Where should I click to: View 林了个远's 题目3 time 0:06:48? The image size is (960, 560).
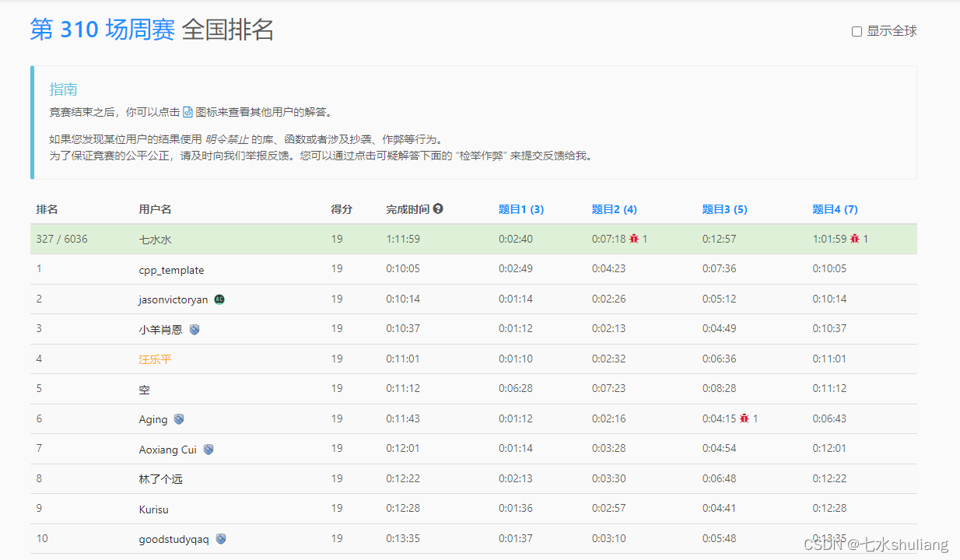(720, 478)
